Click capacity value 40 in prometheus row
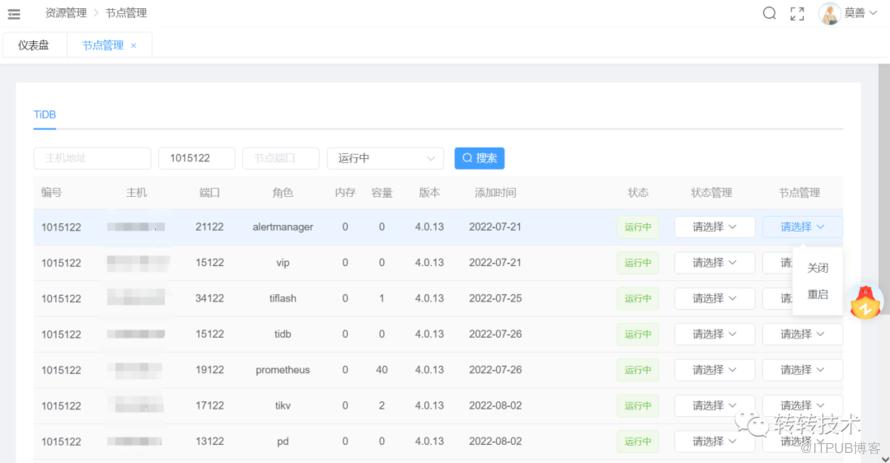Viewport: 890px width, 463px height. coord(382,370)
